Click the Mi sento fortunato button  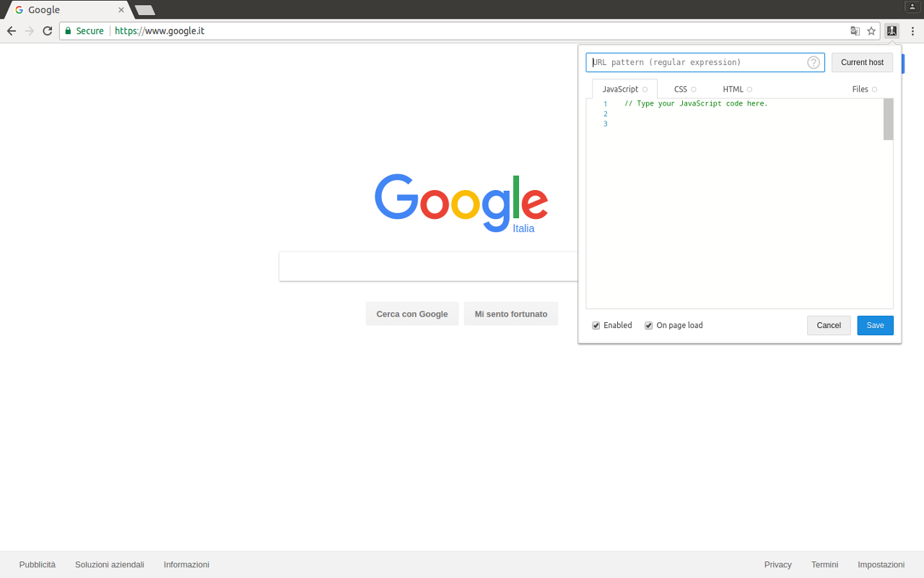511,314
